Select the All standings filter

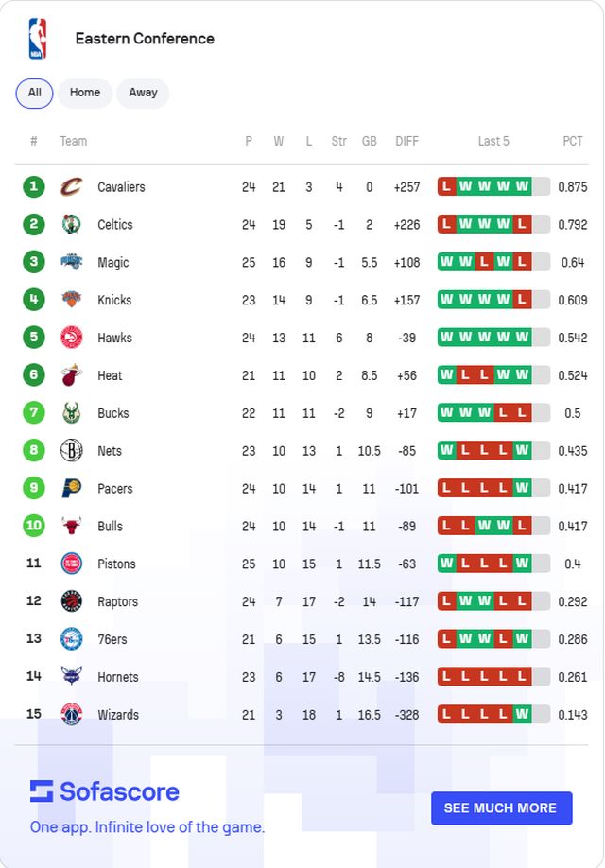pos(35,93)
